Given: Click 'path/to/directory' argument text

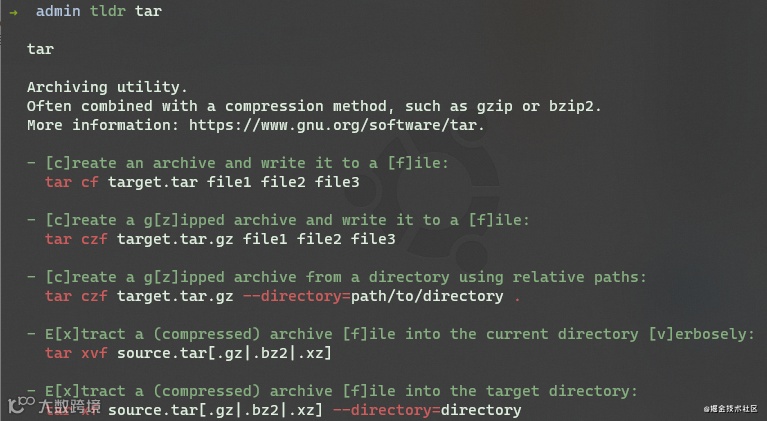Looking at the screenshot, I should click(427, 296).
